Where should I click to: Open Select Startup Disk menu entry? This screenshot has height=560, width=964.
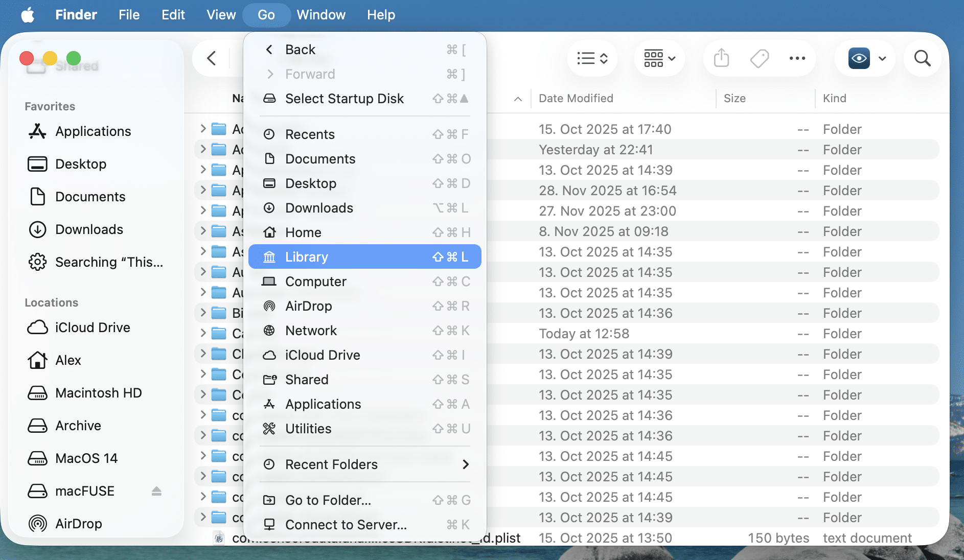pos(364,99)
